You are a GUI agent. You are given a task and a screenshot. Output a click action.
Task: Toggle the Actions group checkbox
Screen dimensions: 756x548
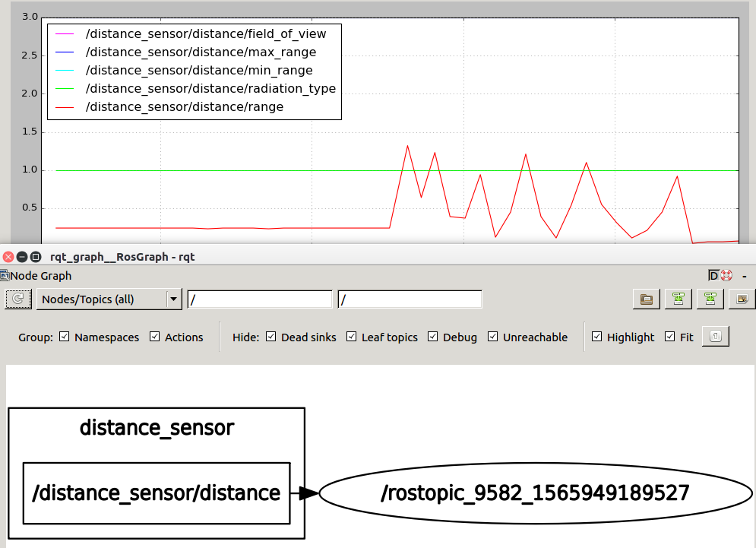(x=154, y=336)
